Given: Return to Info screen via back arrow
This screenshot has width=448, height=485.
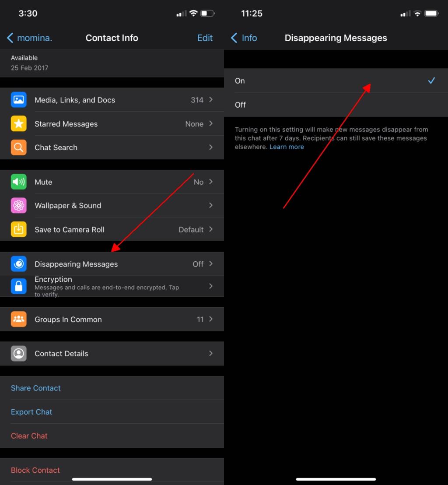Looking at the screenshot, I should coord(244,38).
